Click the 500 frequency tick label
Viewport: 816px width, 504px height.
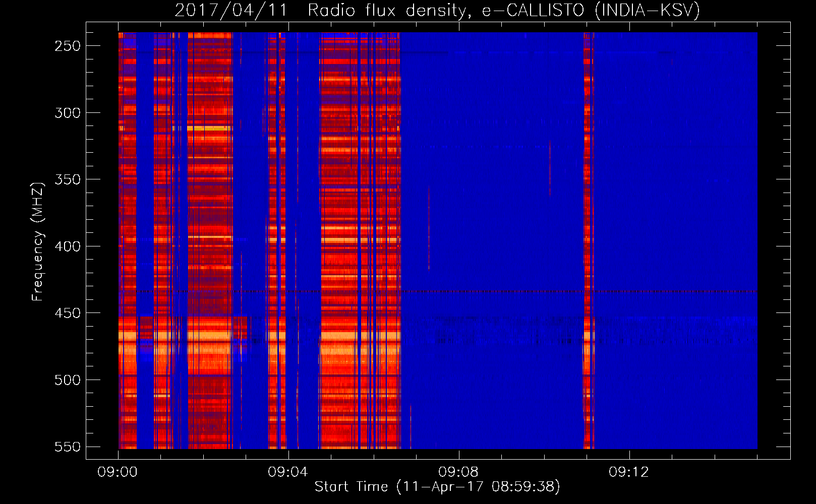click(x=68, y=380)
